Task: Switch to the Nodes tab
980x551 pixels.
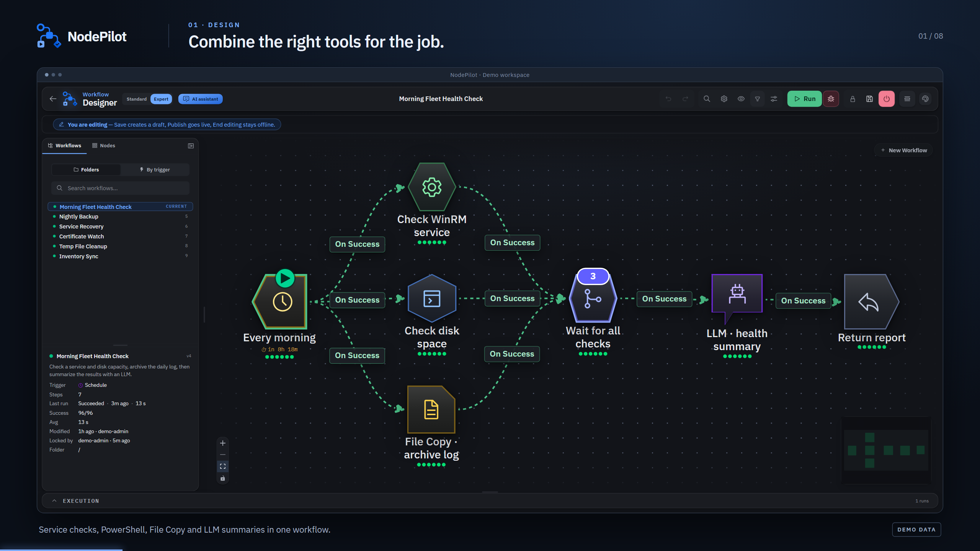Action: (104, 145)
